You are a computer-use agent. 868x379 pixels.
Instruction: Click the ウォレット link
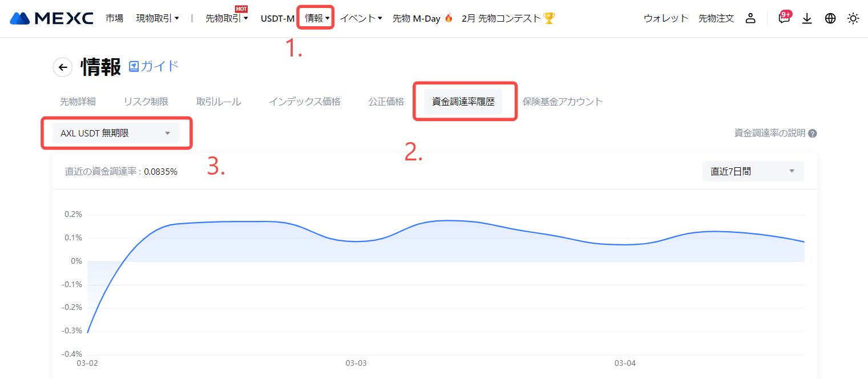pyautogui.click(x=666, y=18)
